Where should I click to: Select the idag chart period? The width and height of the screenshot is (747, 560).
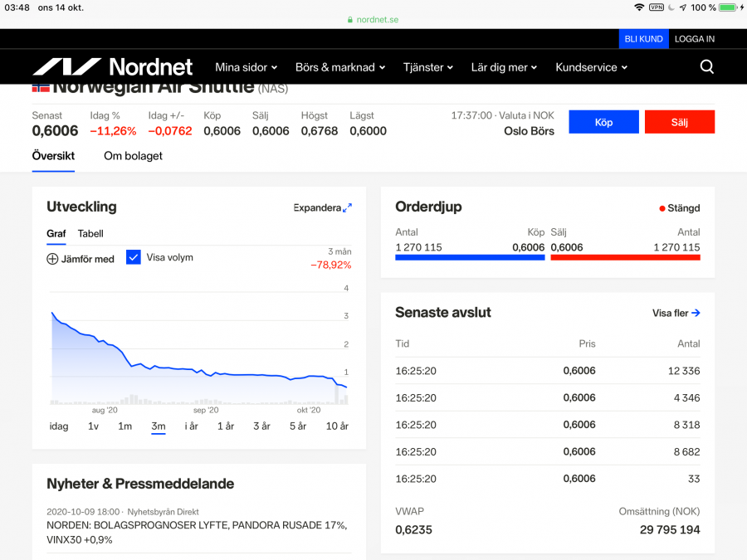pos(59,426)
